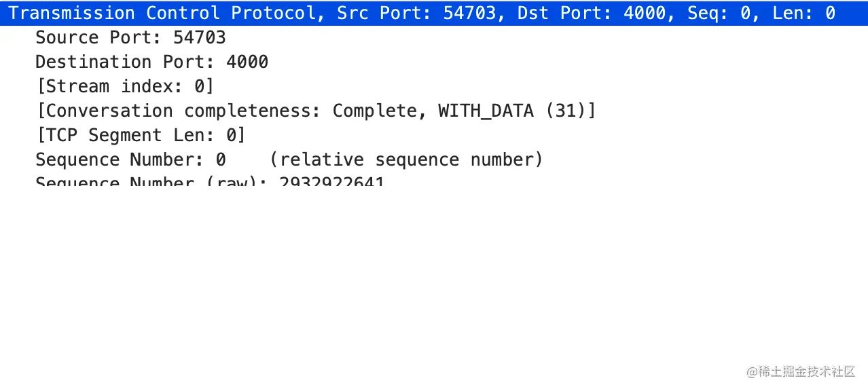Click the 稀土掘金技术社区 watermark text
Image resolution: width=868 pixels, height=391 pixels.
click(807, 371)
